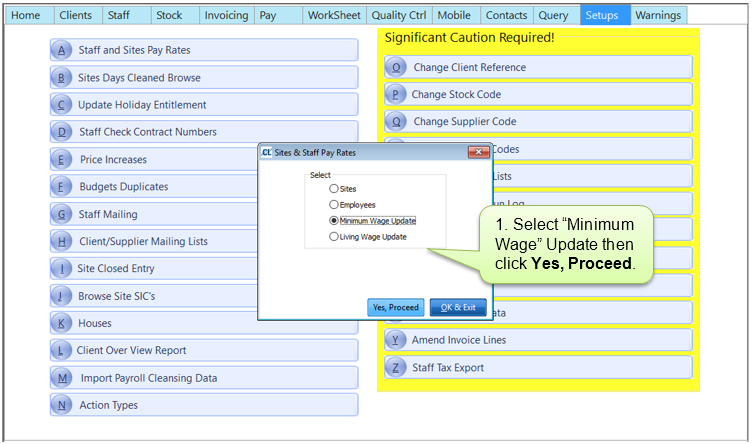Pick the Minimum Wage Update radio button
The image size is (752, 444).
coord(334,221)
